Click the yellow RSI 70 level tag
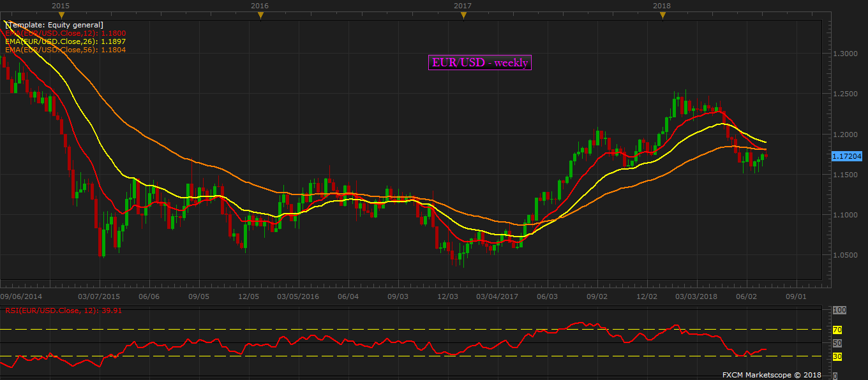 click(x=837, y=330)
